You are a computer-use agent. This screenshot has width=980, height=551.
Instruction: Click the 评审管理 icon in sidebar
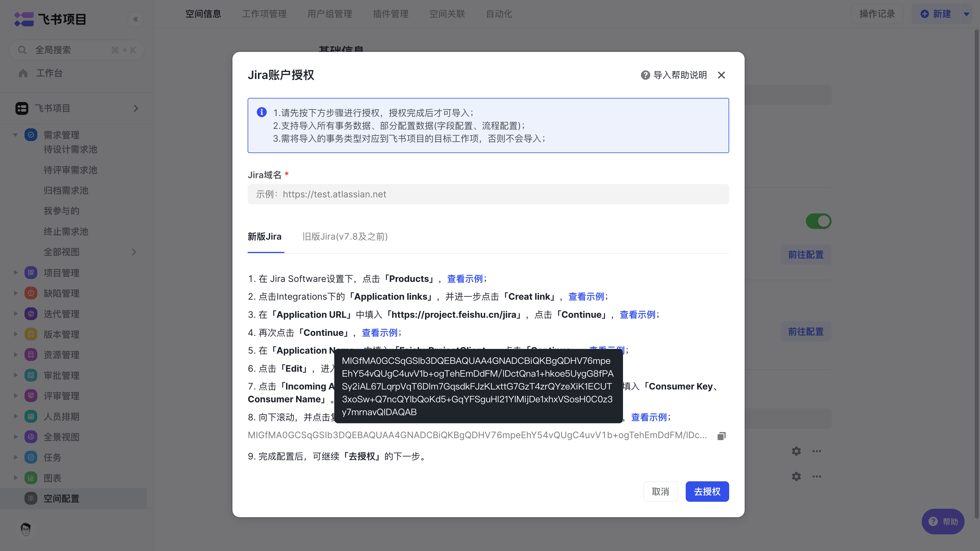[31, 396]
